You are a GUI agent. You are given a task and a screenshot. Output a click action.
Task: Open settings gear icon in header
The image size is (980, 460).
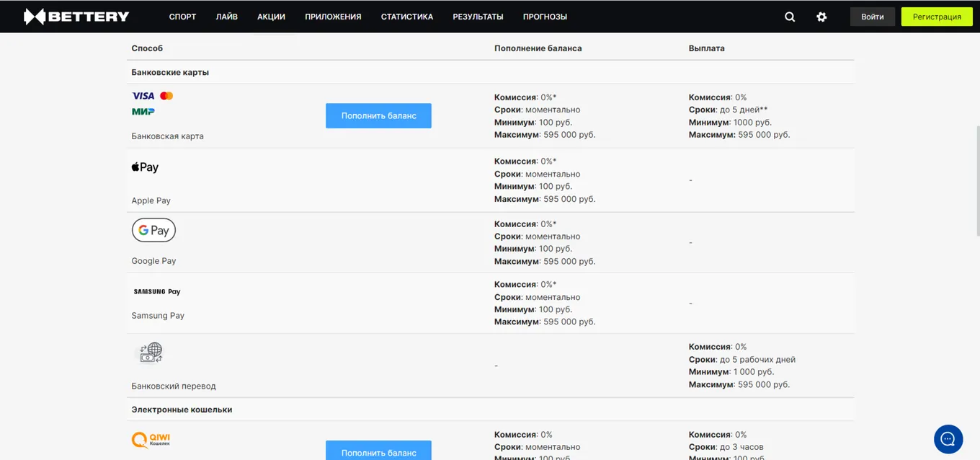tap(821, 17)
